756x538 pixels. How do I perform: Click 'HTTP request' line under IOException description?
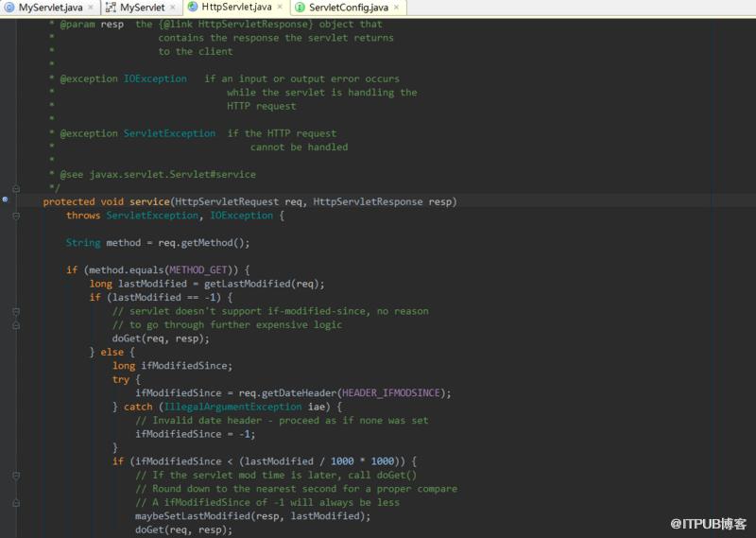[262, 106]
